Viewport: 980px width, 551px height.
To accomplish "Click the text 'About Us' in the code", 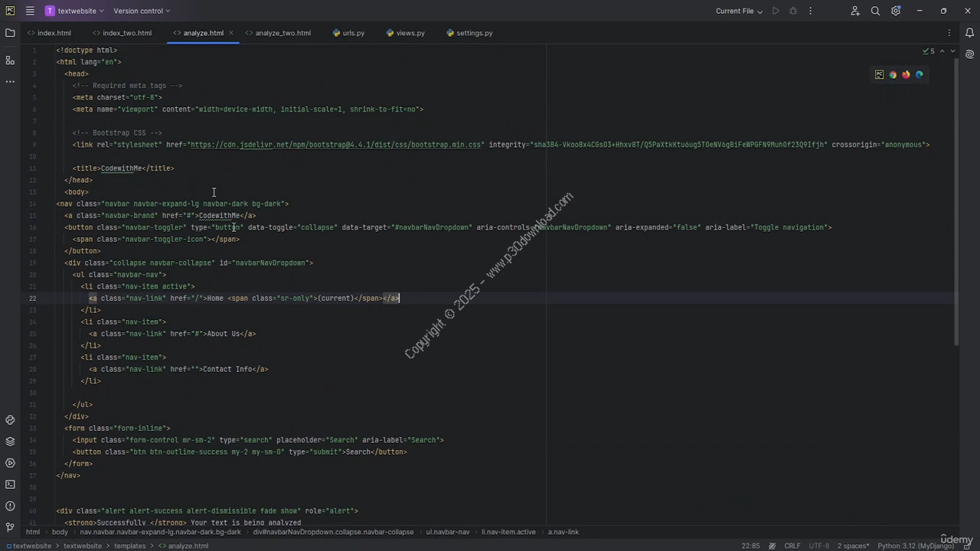I will (x=224, y=334).
